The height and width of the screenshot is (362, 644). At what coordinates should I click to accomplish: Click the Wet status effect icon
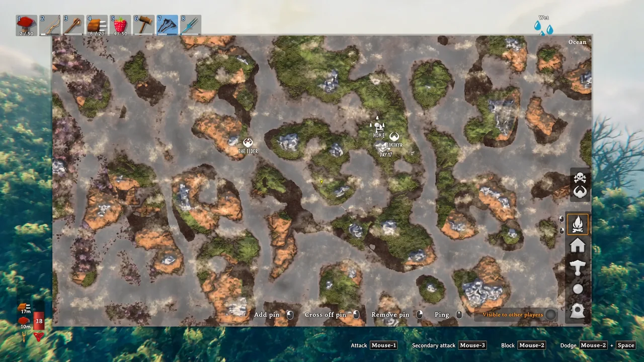click(x=543, y=27)
